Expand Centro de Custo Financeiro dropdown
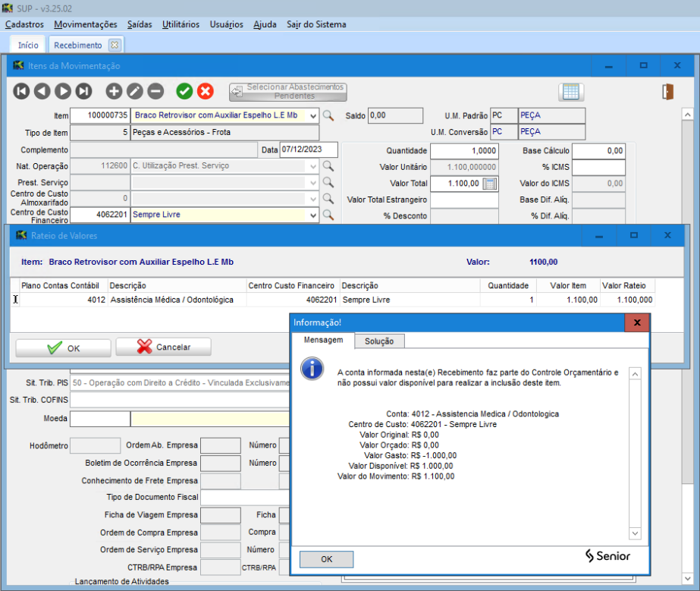 (x=313, y=215)
